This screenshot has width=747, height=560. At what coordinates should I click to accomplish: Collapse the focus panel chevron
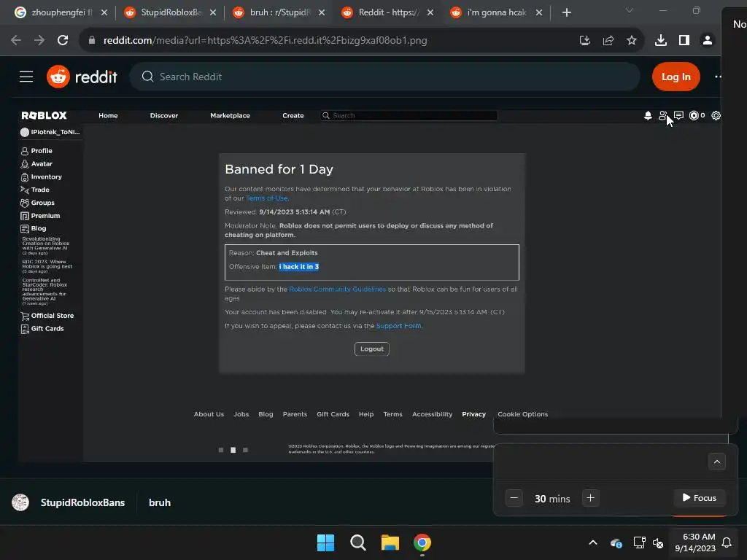[x=716, y=462]
